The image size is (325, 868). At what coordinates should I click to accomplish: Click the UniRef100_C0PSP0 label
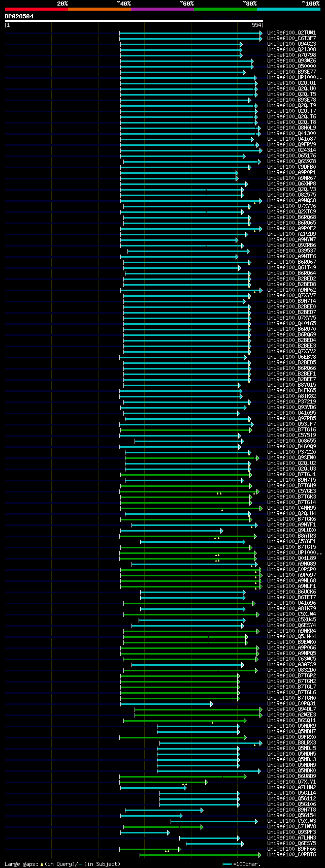click(x=291, y=569)
